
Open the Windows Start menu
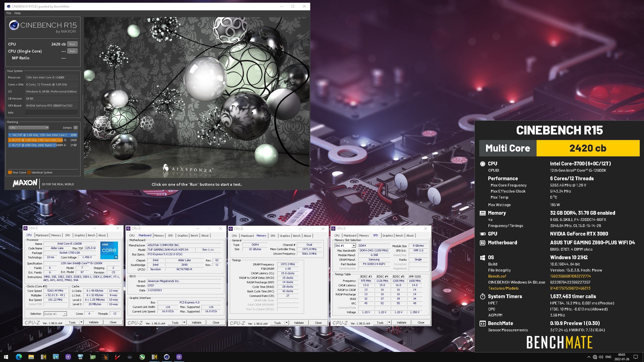click(6, 357)
